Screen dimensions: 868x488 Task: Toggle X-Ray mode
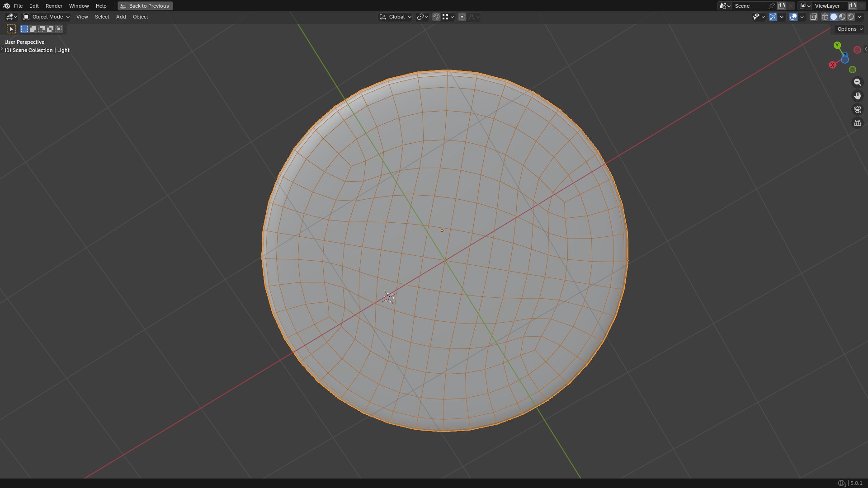click(x=813, y=17)
